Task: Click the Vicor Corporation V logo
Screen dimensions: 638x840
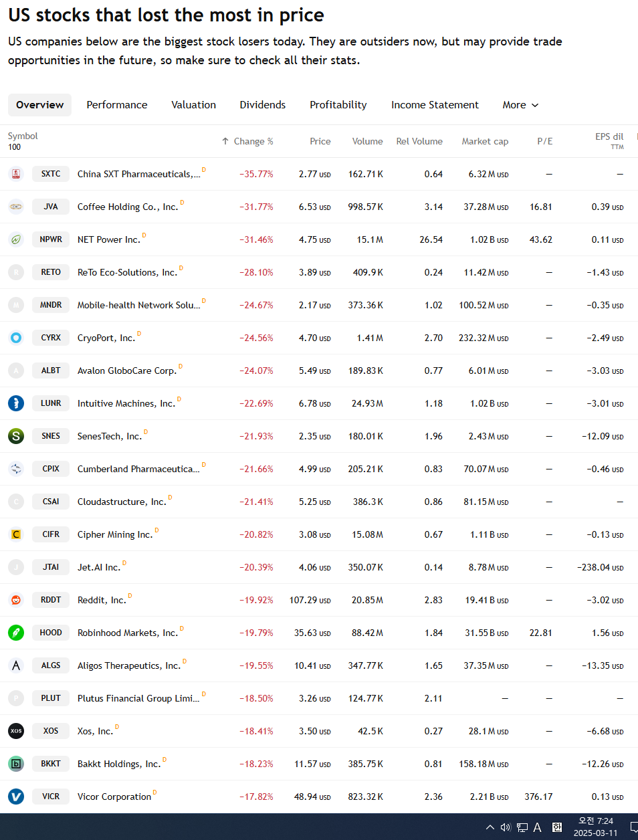Action: [x=16, y=797]
